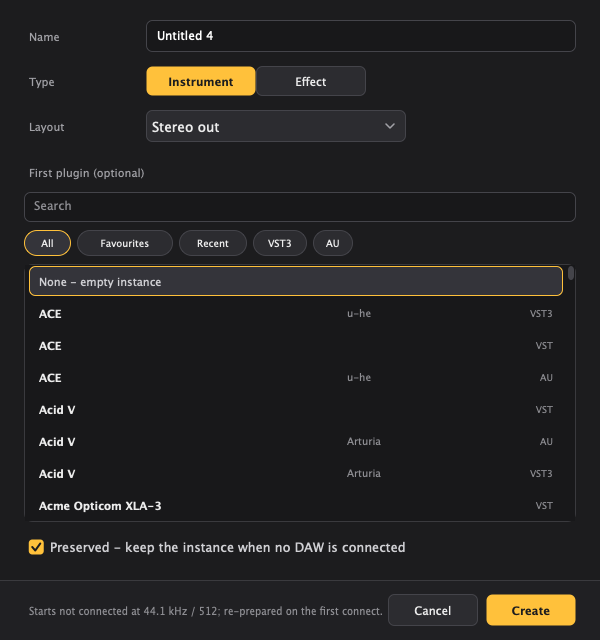
Task: Choose None – empty instance row
Action: pyautogui.click(x=296, y=281)
